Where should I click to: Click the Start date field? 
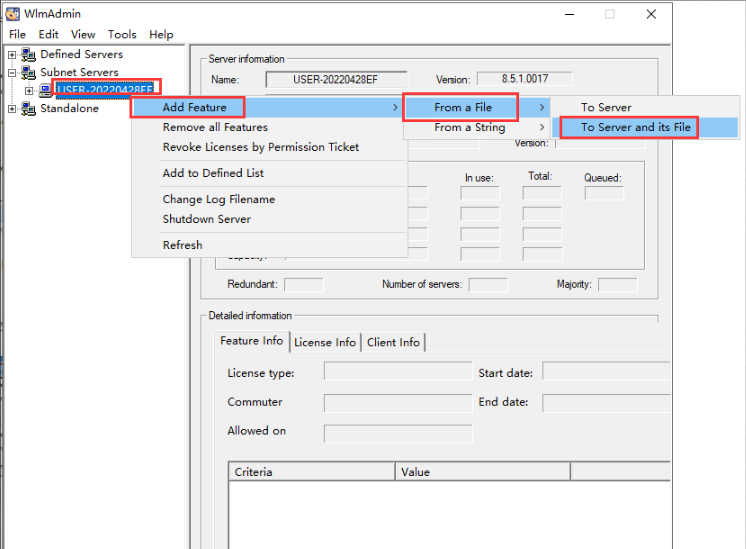pos(606,371)
